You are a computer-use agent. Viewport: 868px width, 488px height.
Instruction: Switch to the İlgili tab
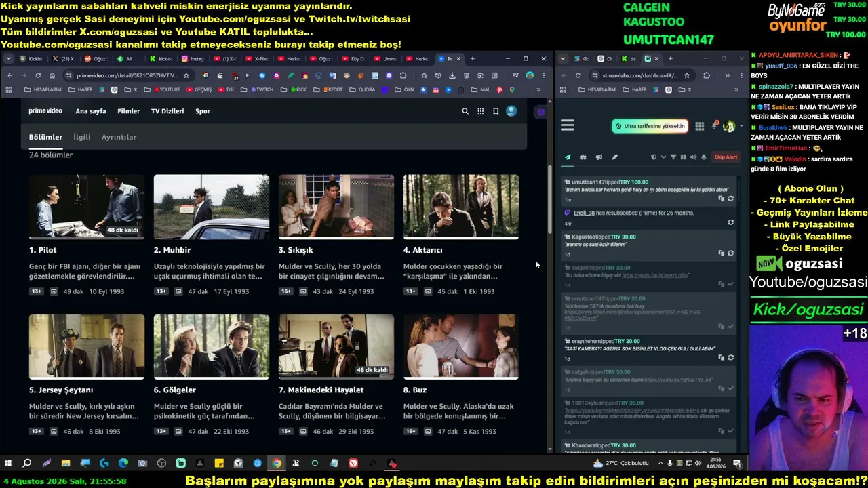click(x=82, y=137)
